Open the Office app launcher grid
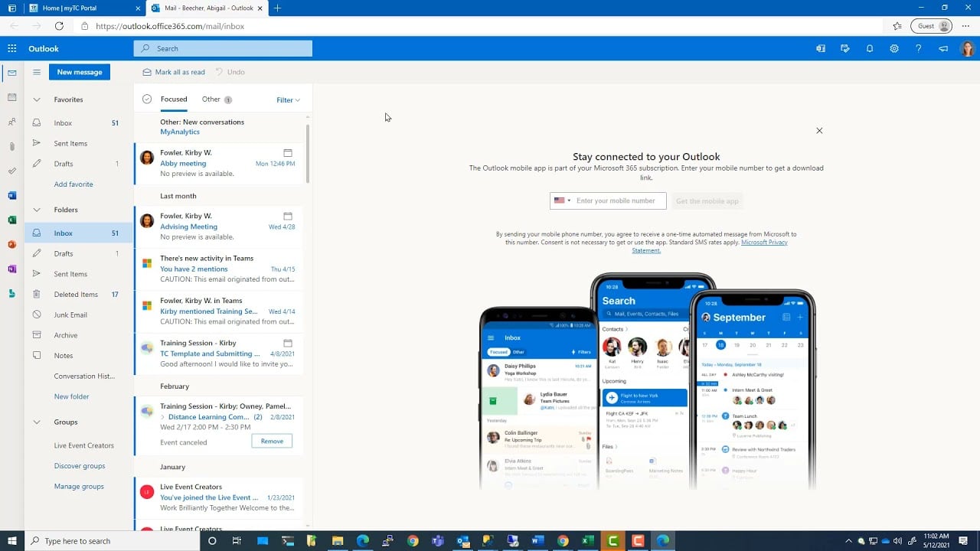 (11, 48)
